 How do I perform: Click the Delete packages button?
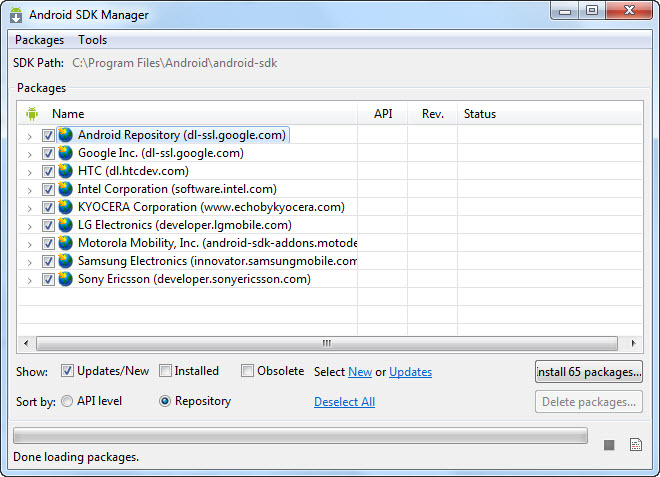[588, 402]
